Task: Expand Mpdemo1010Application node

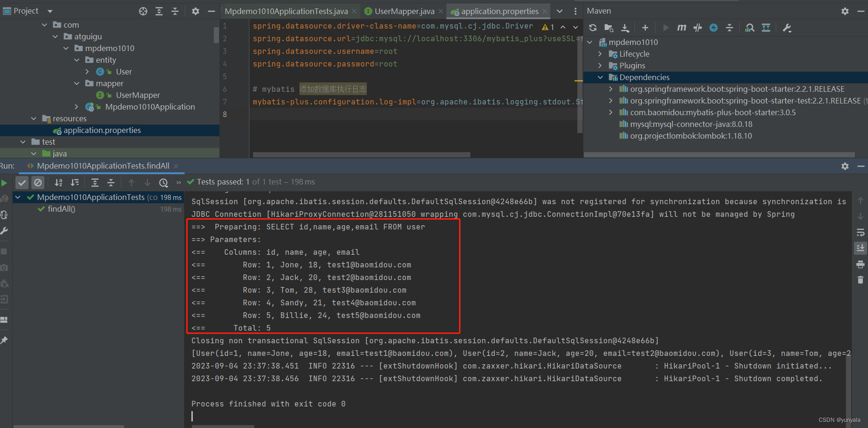Action: coord(77,107)
